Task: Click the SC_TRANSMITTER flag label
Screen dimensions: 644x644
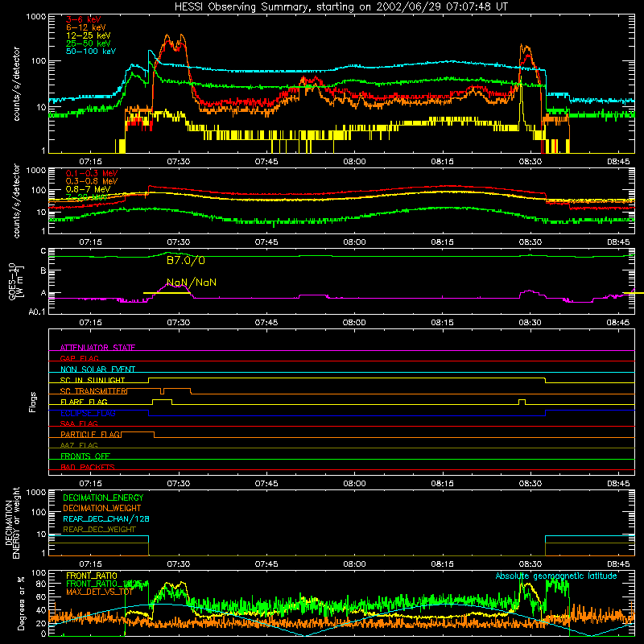Action: tap(93, 391)
